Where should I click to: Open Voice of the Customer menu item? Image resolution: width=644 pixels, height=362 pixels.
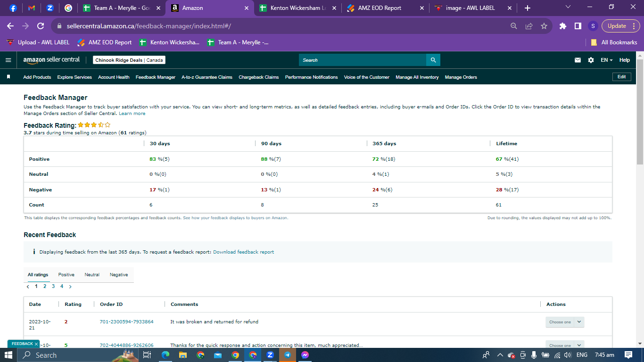point(367,77)
